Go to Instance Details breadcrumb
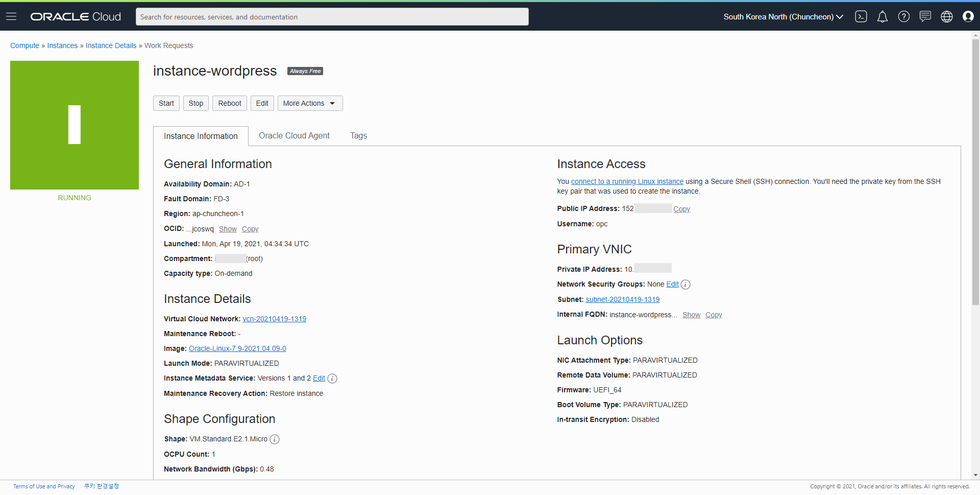 [x=111, y=45]
